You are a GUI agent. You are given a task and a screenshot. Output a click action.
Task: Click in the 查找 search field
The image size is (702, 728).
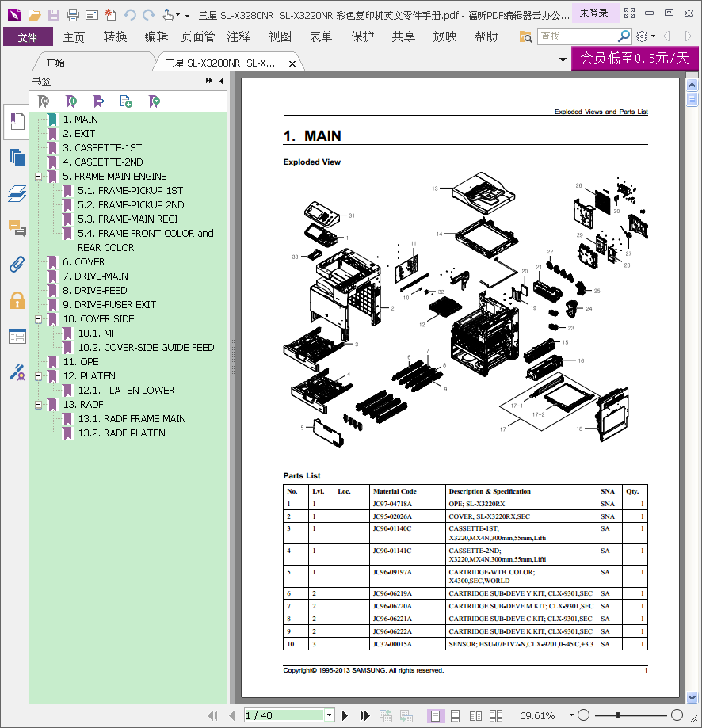[577, 36]
